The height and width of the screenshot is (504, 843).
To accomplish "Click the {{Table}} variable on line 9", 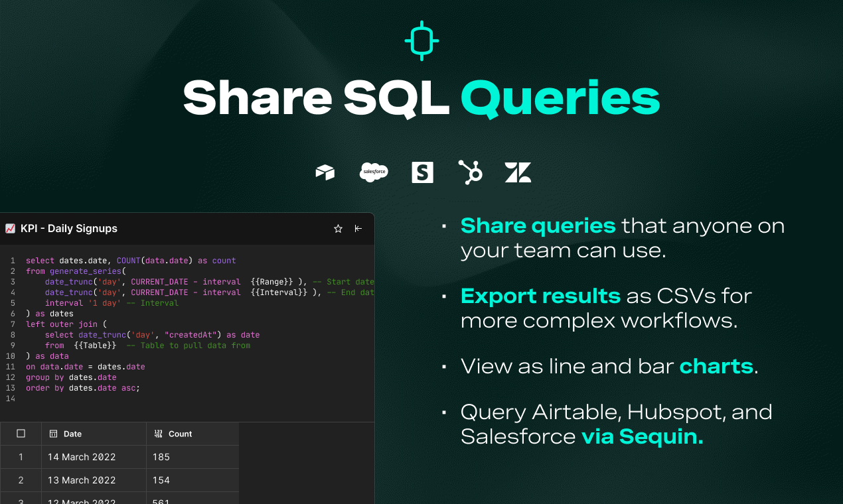I will point(95,346).
